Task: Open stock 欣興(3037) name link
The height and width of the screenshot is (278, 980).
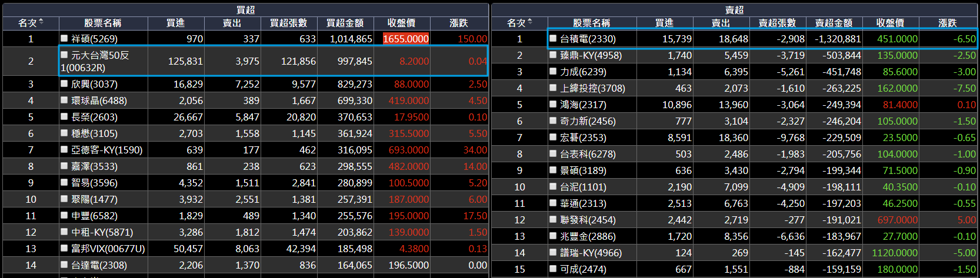Action: coord(94,84)
